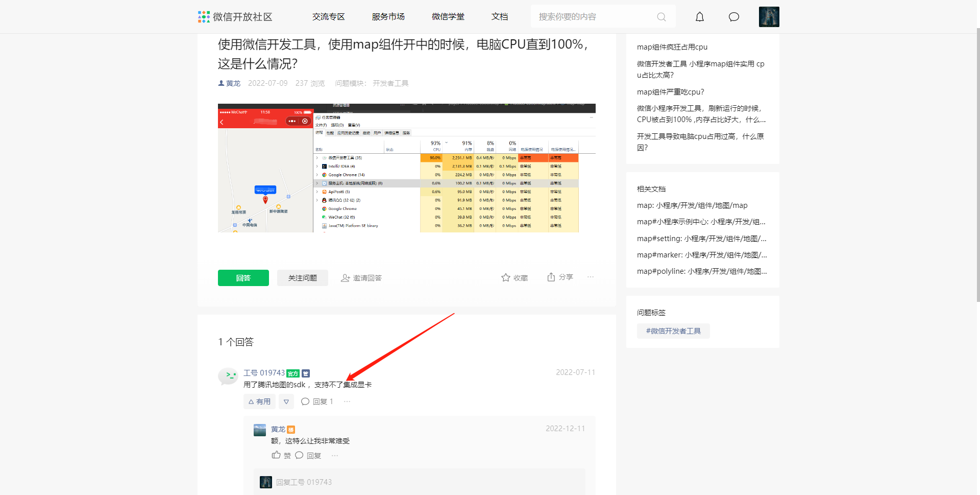This screenshot has height=495, width=980.
Task: Open 文档 in the top navigation
Action: tap(500, 17)
